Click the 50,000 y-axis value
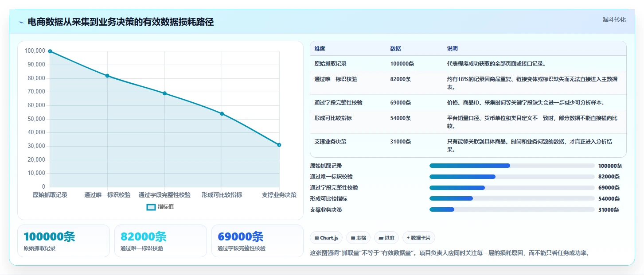 [36, 119]
